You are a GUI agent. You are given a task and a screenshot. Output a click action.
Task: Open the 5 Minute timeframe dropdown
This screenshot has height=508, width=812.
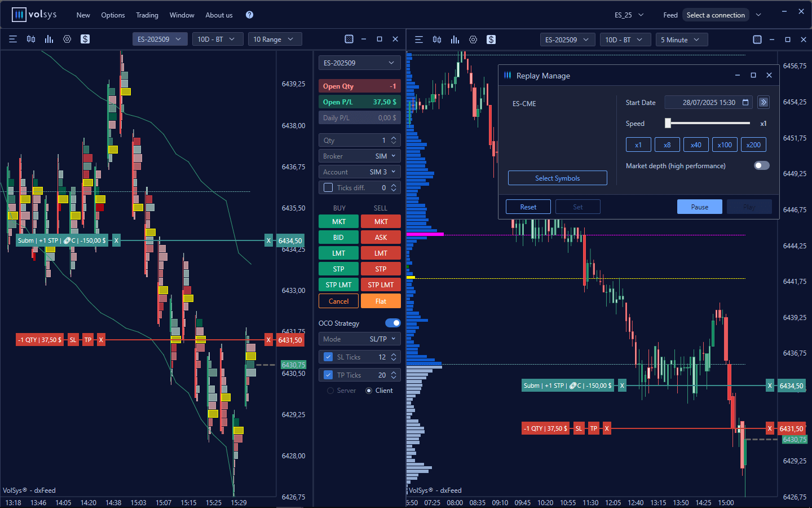pyautogui.click(x=681, y=40)
